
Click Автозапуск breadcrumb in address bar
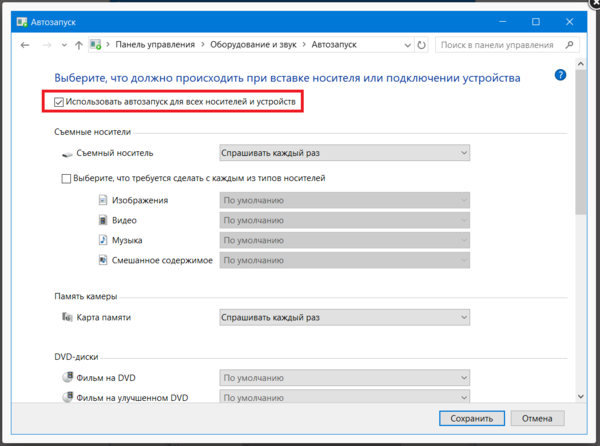pos(334,45)
